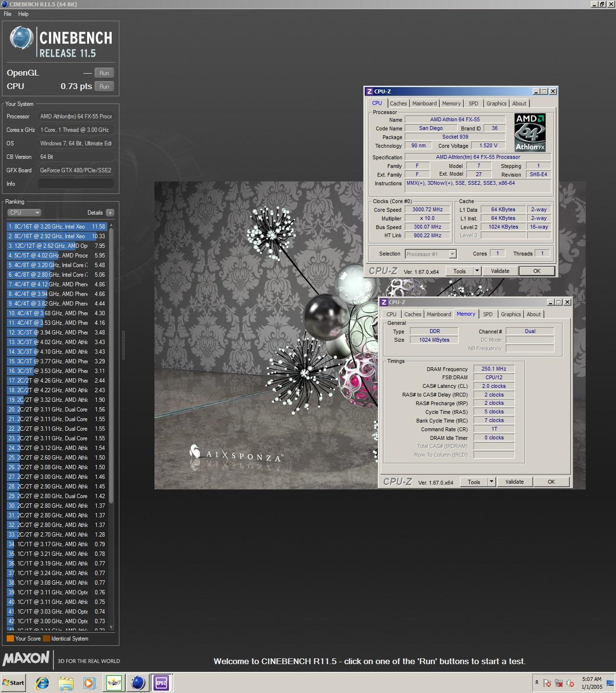Click the network status tray icon

559,683
